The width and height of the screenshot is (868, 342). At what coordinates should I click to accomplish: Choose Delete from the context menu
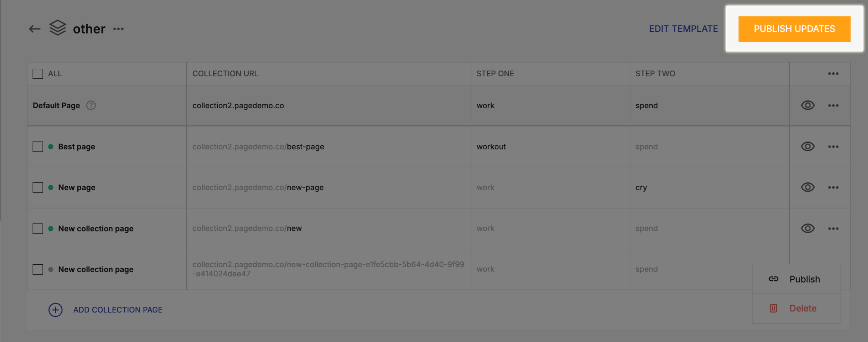click(803, 308)
